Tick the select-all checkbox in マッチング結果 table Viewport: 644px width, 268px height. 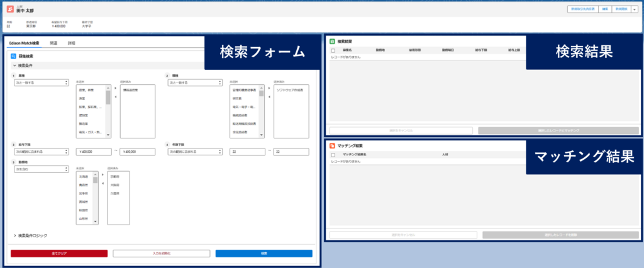coord(333,154)
